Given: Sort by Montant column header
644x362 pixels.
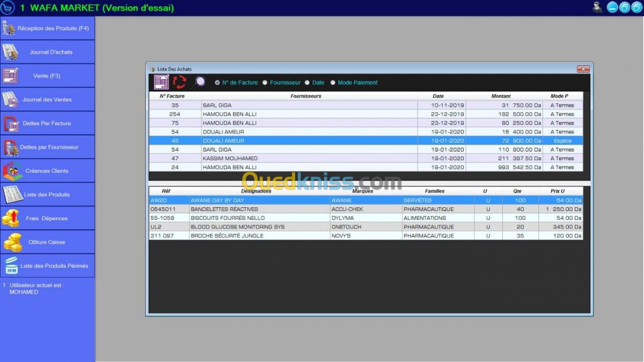Looking at the screenshot, I should [x=501, y=96].
